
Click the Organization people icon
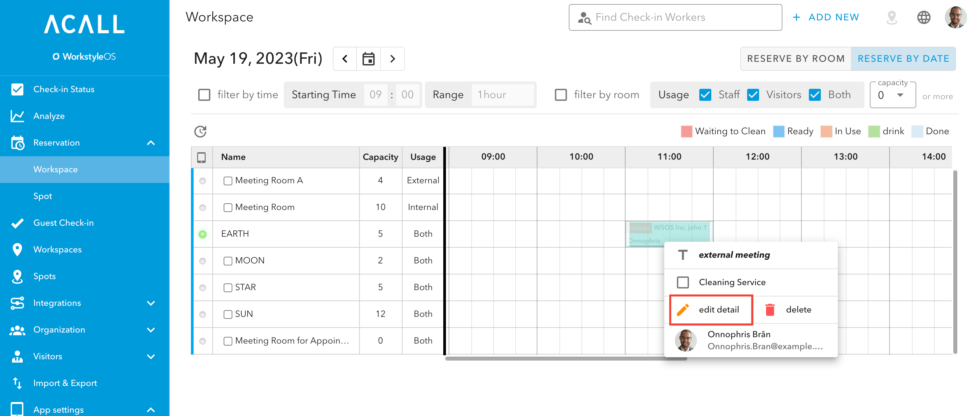(x=17, y=330)
